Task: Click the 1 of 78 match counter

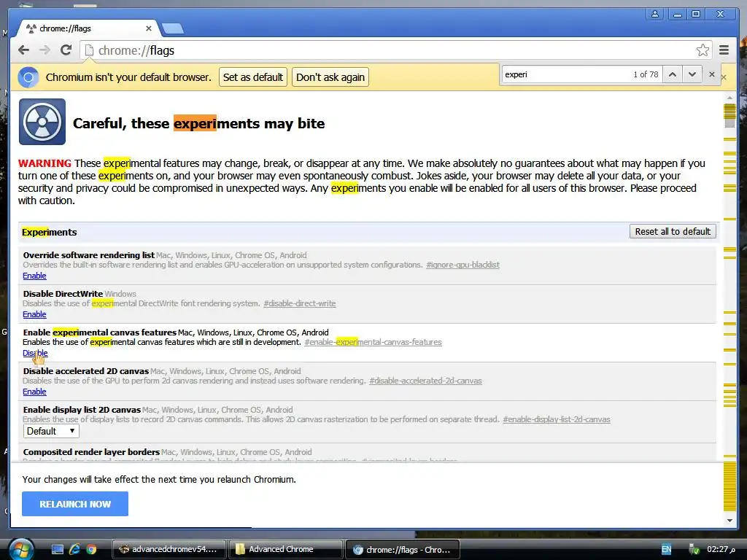Action: click(646, 74)
